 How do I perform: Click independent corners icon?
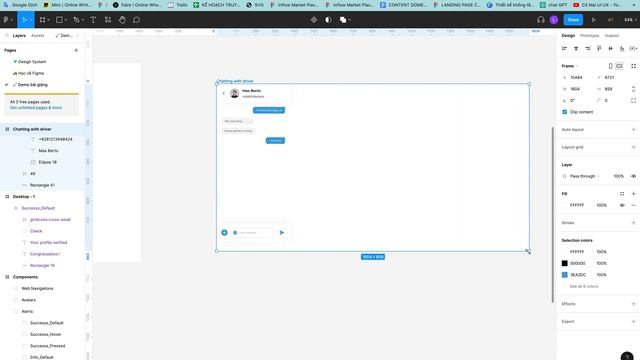[633, 100]
